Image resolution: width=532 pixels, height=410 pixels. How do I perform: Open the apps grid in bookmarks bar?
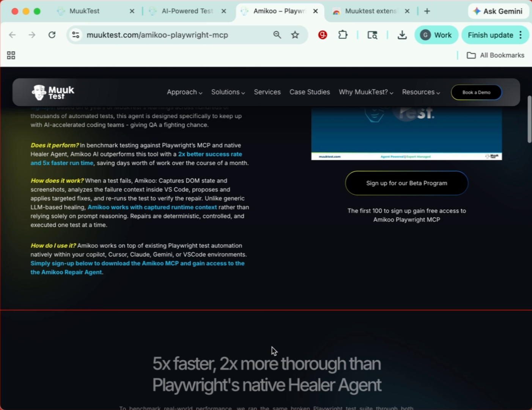11,55
